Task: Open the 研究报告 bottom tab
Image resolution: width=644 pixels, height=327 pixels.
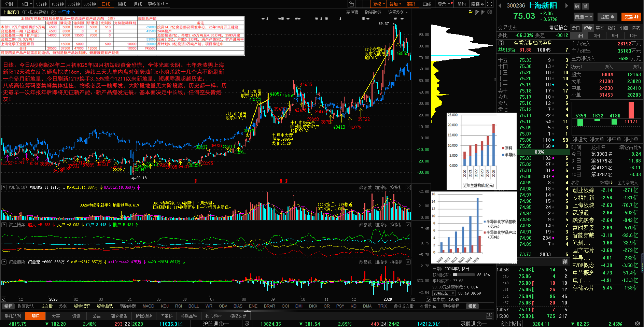Action: click(x=119, y=316)
